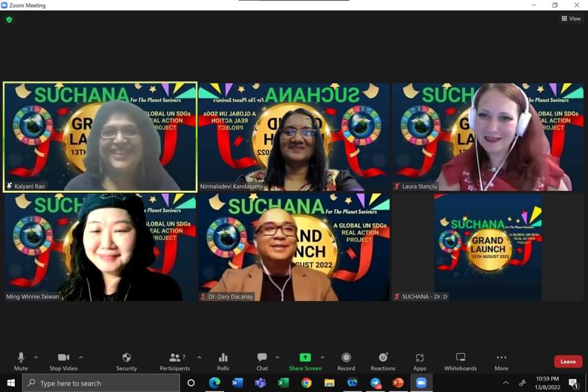
Task: Select Nirmaladevi Kandasamy video tile
Action: click(x=294, y=137)
